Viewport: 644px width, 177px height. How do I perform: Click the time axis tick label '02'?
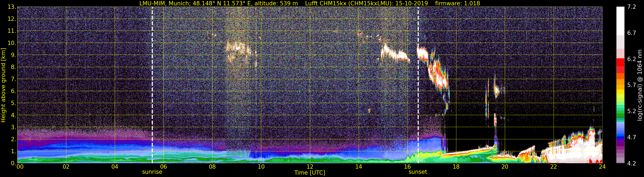[66, 167]
